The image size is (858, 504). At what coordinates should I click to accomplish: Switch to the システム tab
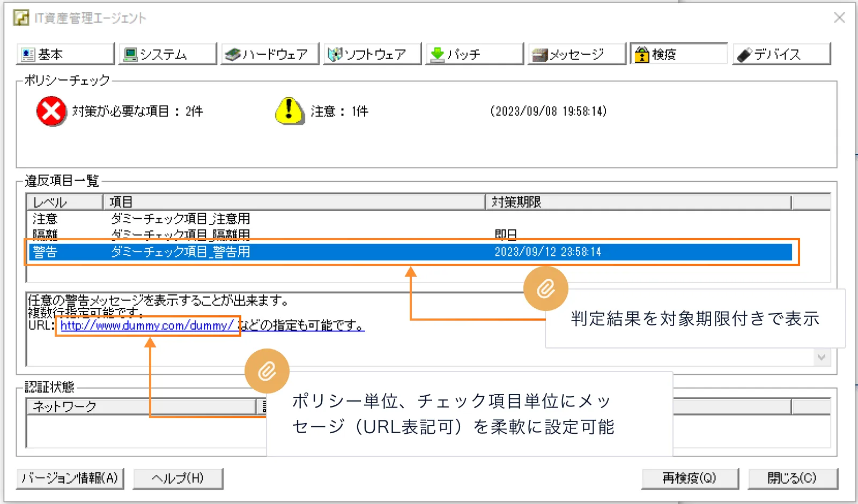167,54
